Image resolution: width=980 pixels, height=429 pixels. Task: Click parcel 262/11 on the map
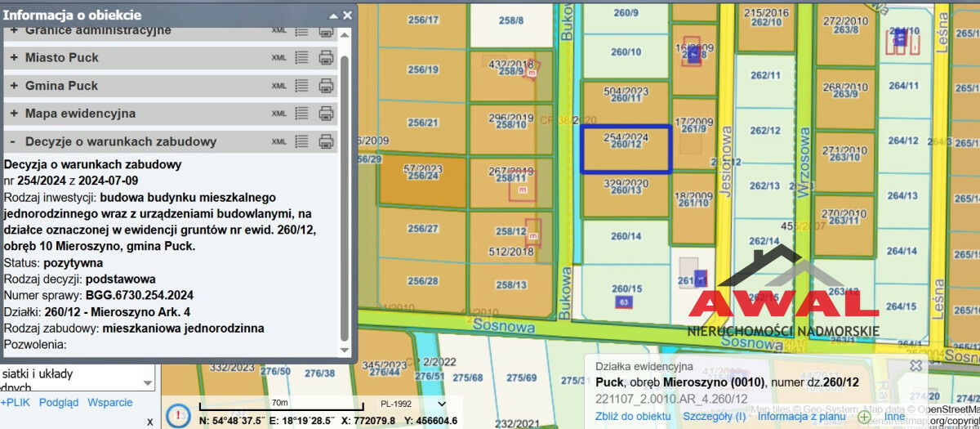(765, 75)
